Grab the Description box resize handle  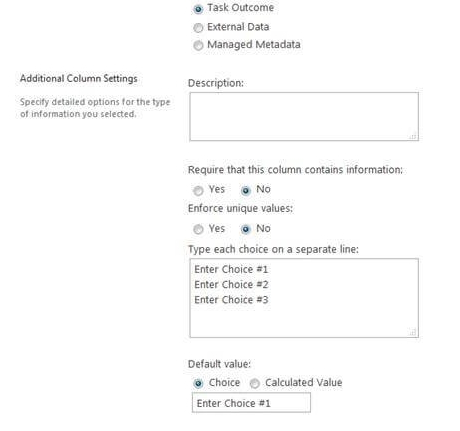pyautogui.click(x=413, y=136)
